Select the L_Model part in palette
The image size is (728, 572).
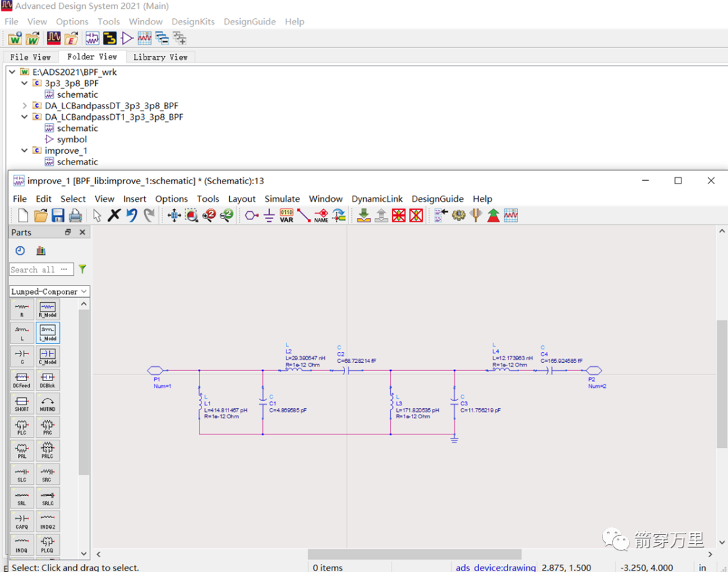(48, 333)
